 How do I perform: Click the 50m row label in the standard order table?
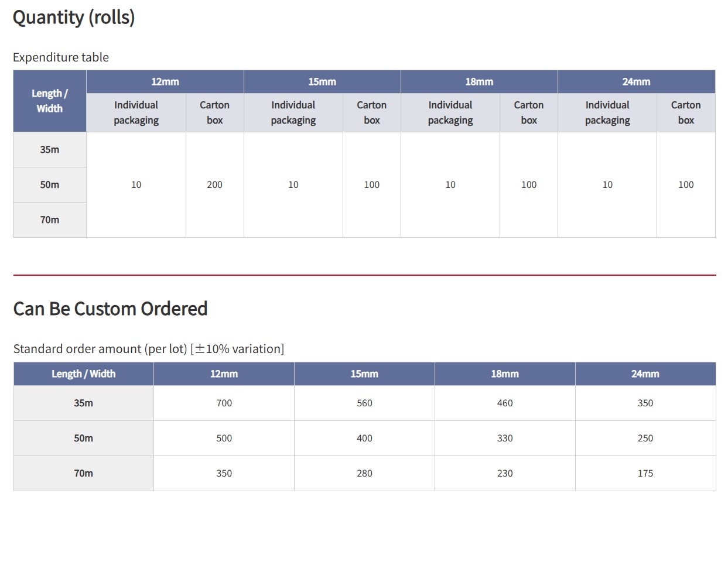click(83, 439)
